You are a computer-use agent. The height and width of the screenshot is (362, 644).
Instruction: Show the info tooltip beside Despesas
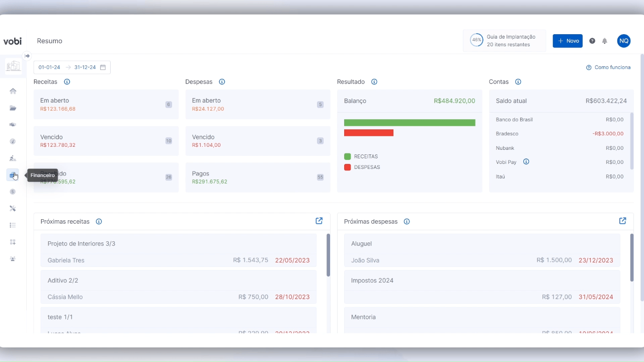point(222,82)
